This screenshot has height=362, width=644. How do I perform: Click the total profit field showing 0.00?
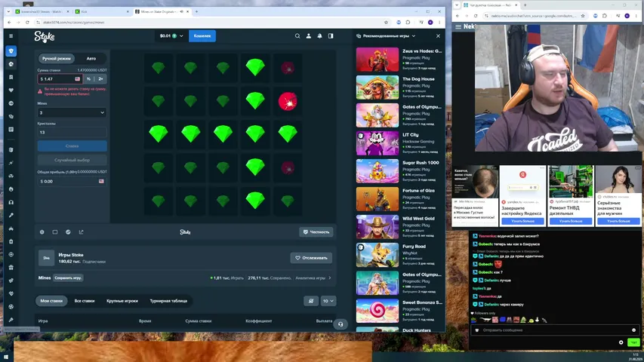pos(72,182)
